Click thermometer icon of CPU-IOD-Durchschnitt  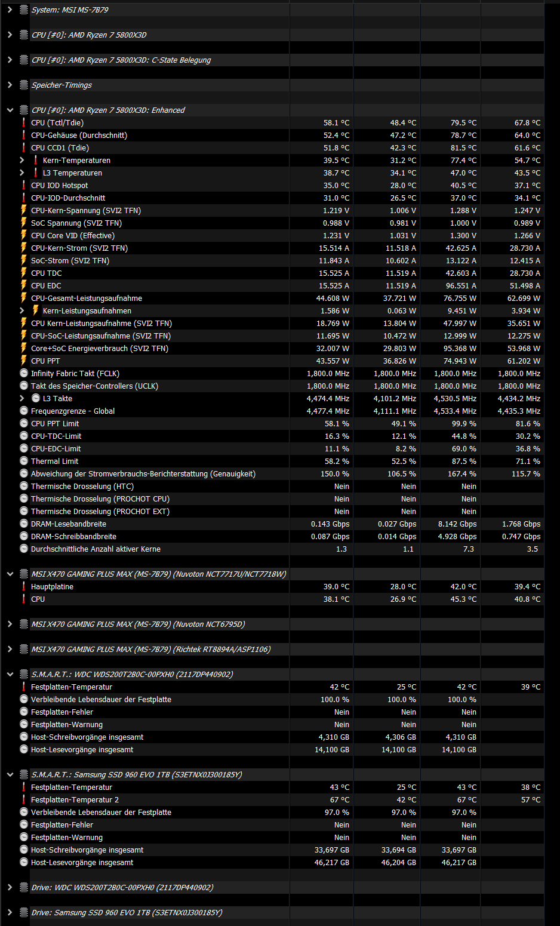click(x=24, y=198)
